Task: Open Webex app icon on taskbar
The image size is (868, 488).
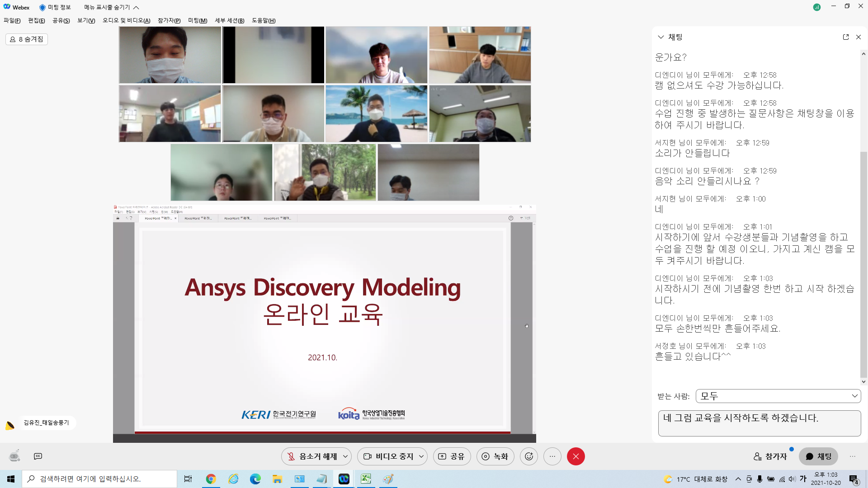Action: click(x=344, y=479)
